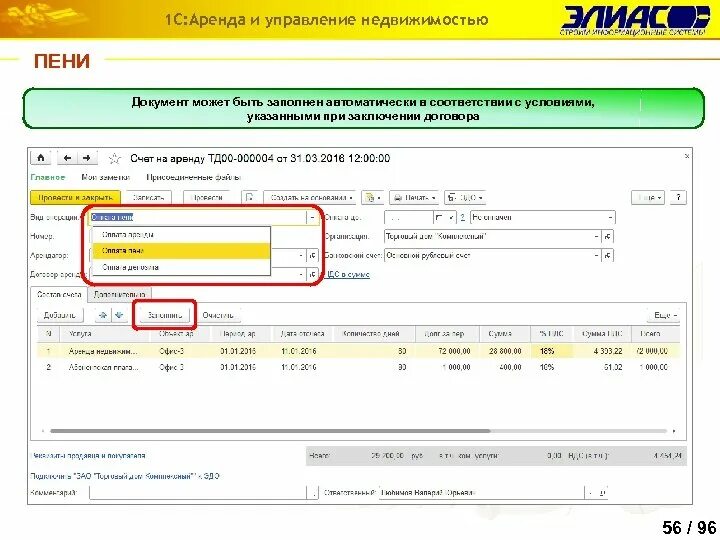Screen dimensions: 720x540
Task: Click into the Комментарий input field
Action: (198, 493)
